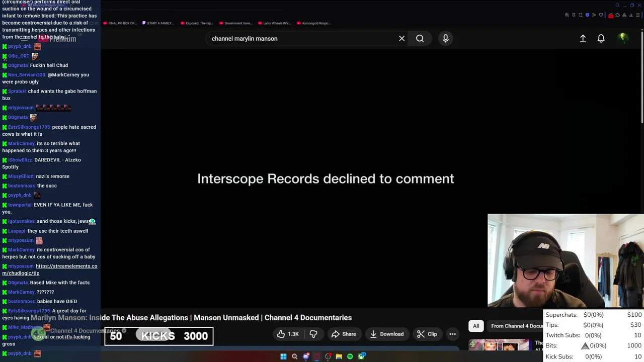Image resolution: width=644 pixels, height=362 pixels.
Task: Click the video title Marilyn Manson text
Action: point(191,318)
